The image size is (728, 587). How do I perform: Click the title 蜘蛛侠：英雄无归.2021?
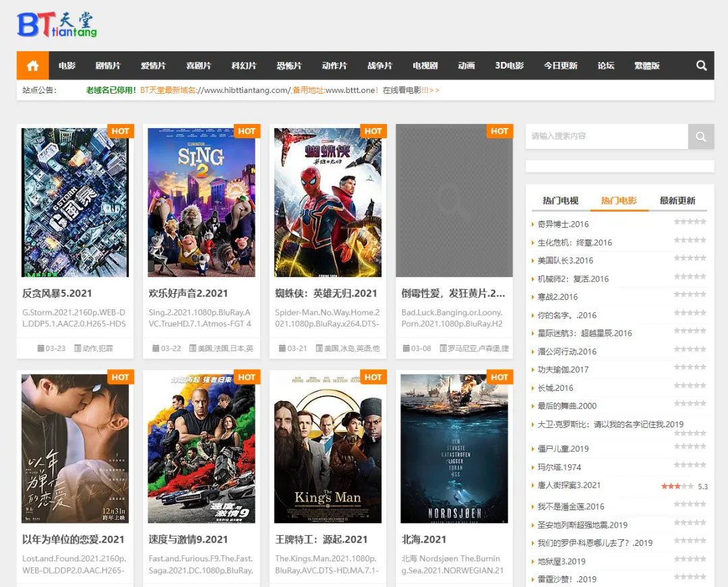(x=326, y=293)
